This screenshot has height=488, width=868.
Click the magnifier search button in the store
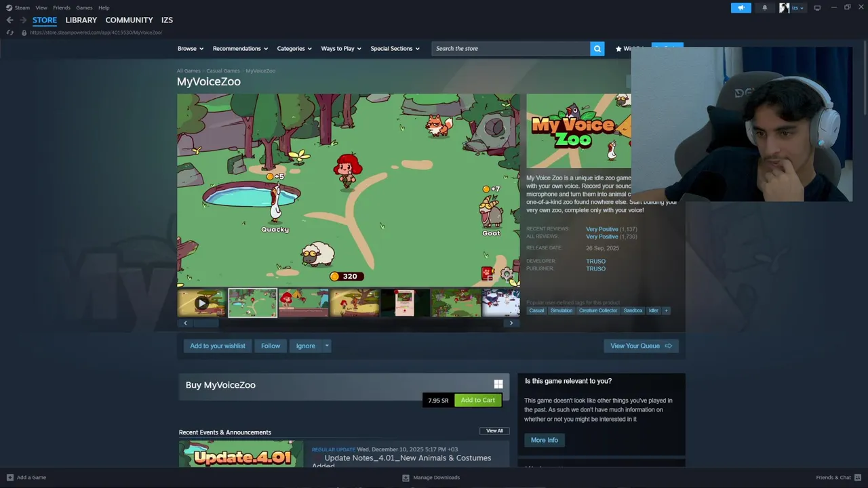point(597,49)
